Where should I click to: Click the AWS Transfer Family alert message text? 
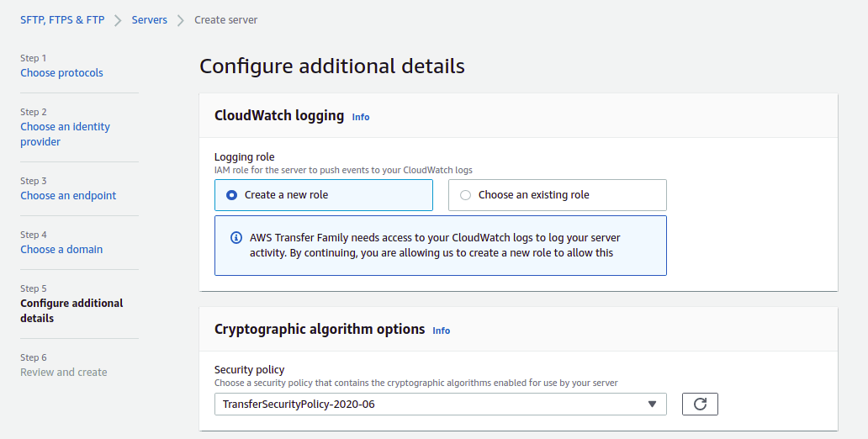(x=435, y=246)
